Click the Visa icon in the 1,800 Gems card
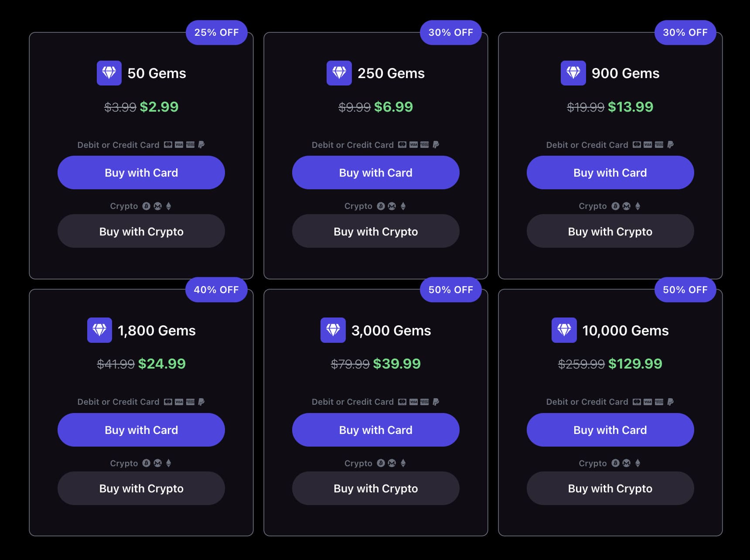Screen dimensions: 750x560 coord(179,402)
